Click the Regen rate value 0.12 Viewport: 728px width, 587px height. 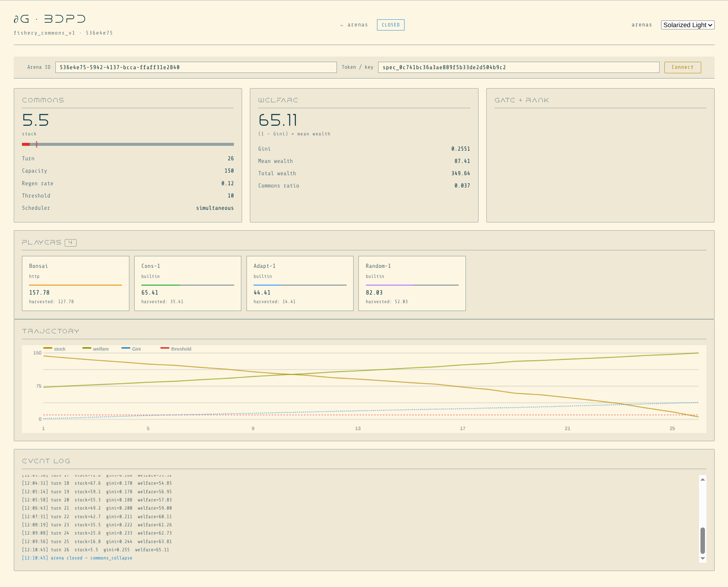(x=228, y=183)
